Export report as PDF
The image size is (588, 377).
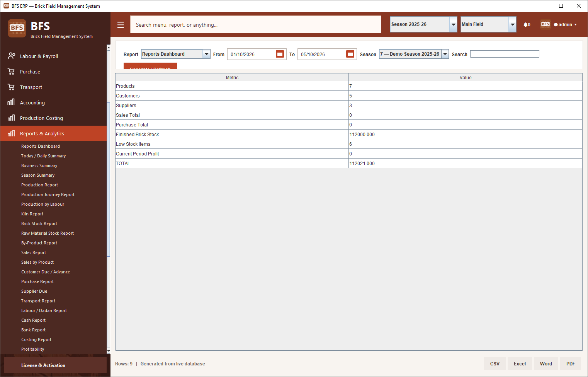(571, 363)
